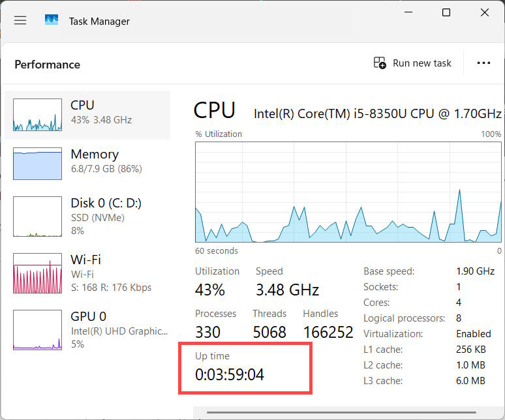Viewport: 505px width, 420px height.
Task: Select the Wi-Fi performance entry
Action: click(x=87, y=273)
